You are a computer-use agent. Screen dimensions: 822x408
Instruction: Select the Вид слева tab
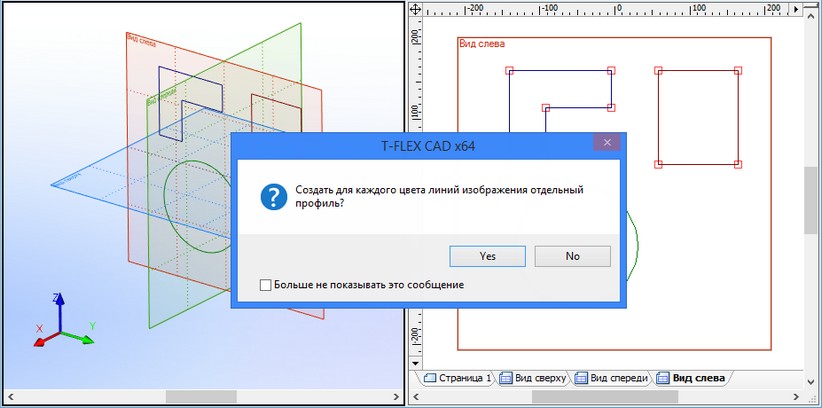[692, 378]
